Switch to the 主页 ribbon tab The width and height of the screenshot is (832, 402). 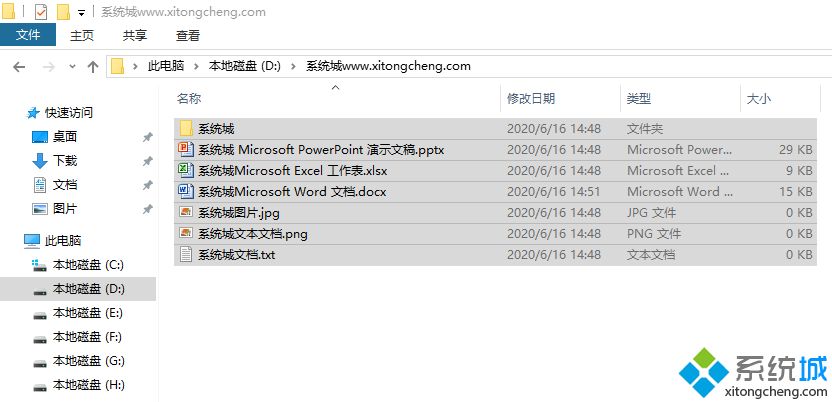82,36
